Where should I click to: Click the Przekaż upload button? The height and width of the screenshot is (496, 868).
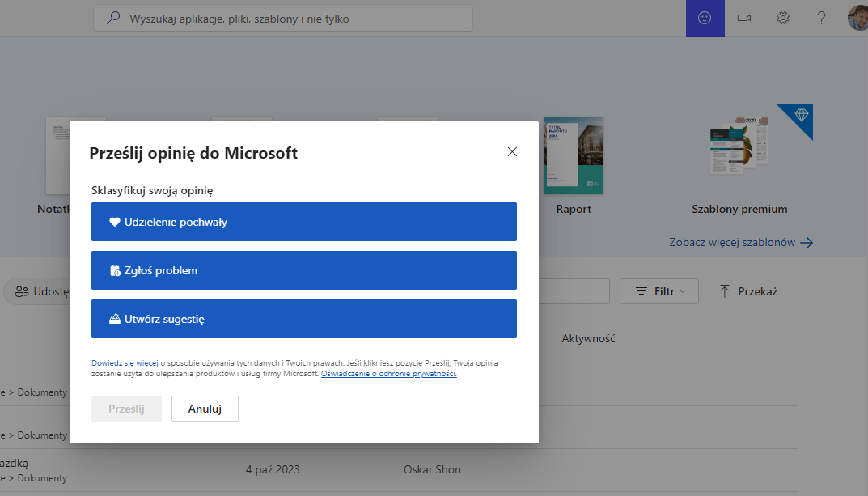pyautogui.click(x=748, y=291)
